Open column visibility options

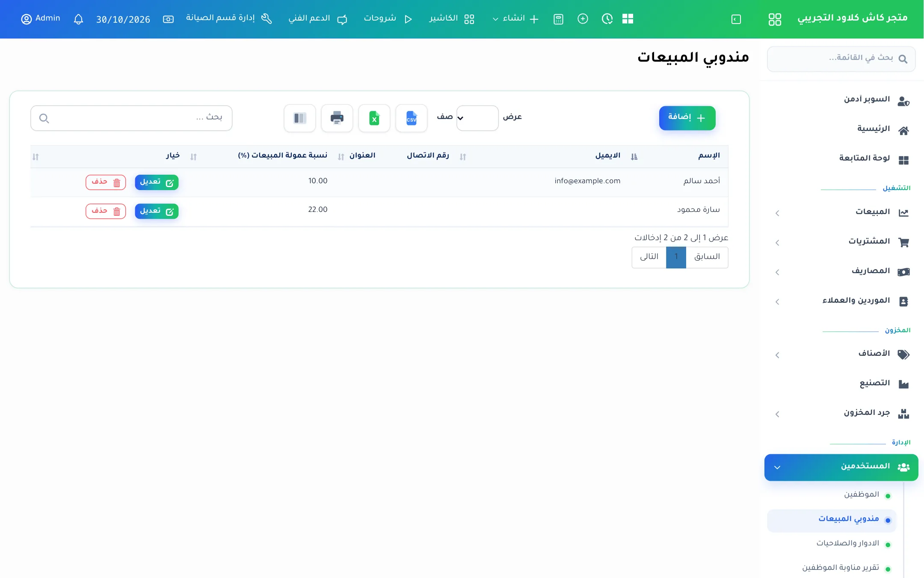point(299,118)
